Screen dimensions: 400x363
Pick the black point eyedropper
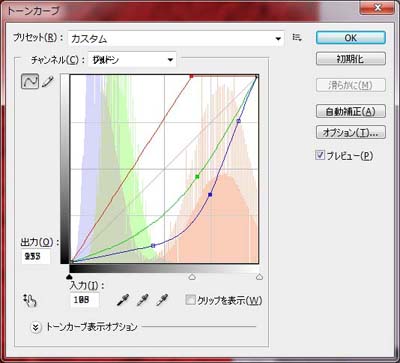pyautogui.click(x=123, y=300)
